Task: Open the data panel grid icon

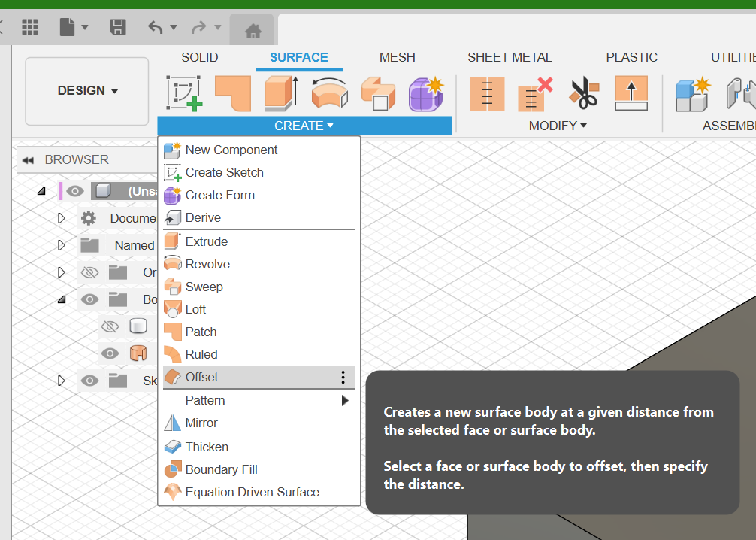Action: 30,27
